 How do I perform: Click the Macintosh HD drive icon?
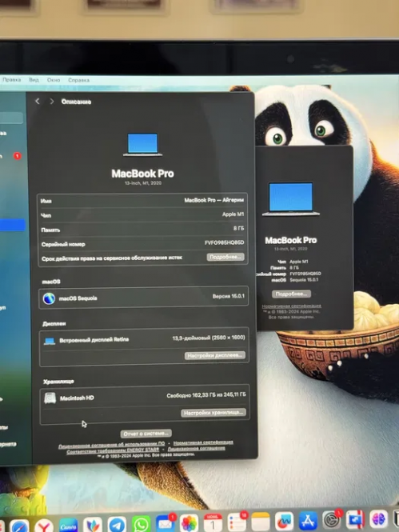[50, 398]
